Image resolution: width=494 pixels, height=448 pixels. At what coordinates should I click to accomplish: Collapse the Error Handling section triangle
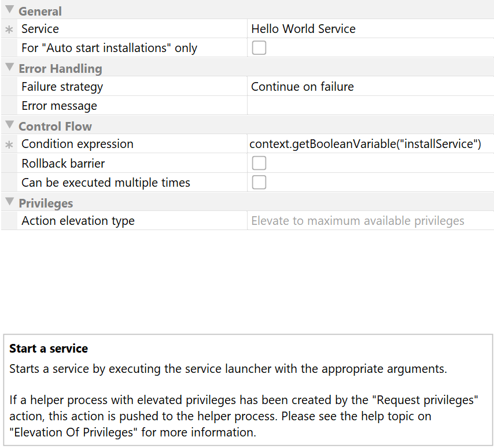[x=9, y=68]
